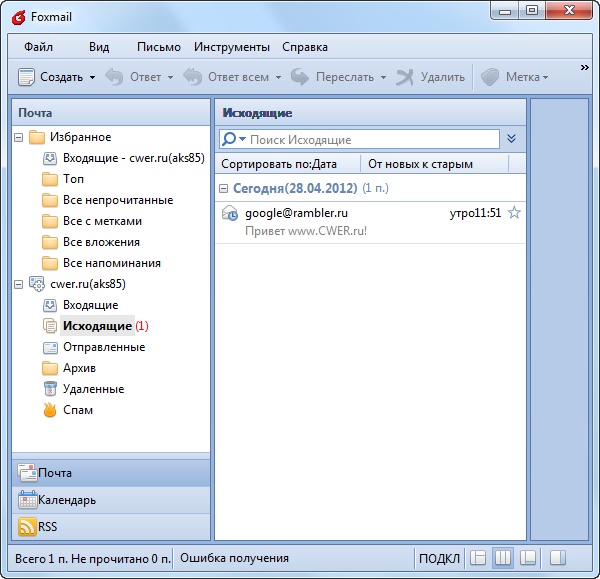The height and width of the screenshot is (579, 600).
Task: Toggle star on google@rambler.ru message
Action: (514, 213)
